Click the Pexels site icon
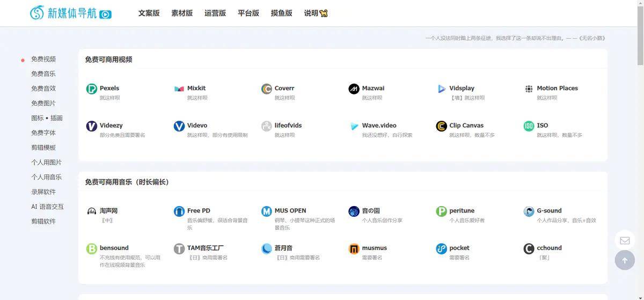 click(92, 89)
